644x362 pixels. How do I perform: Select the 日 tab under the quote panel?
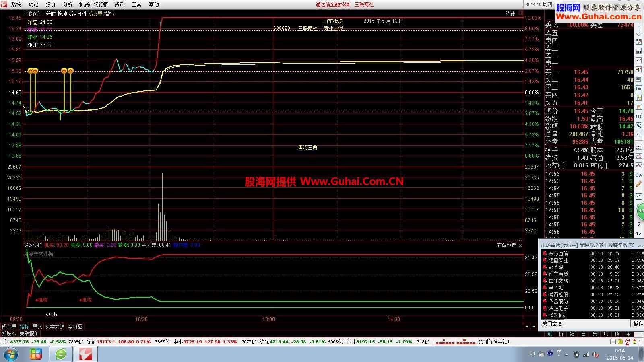pyautogui.click(x=583, y=334)
